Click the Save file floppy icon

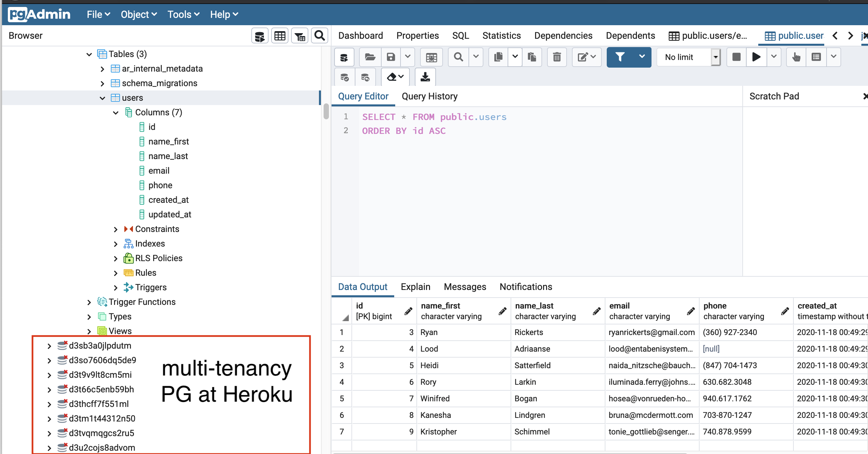point(391,57)
